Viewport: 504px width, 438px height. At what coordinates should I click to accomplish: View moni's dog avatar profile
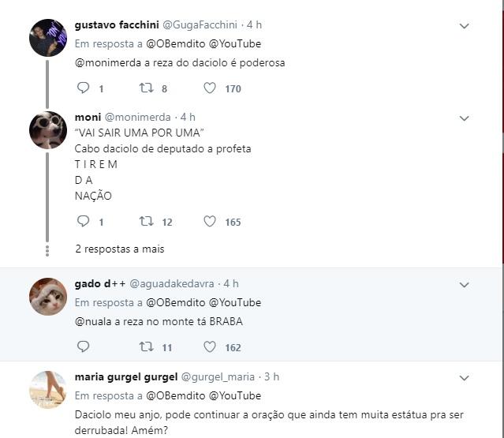(x=48, y=130)
